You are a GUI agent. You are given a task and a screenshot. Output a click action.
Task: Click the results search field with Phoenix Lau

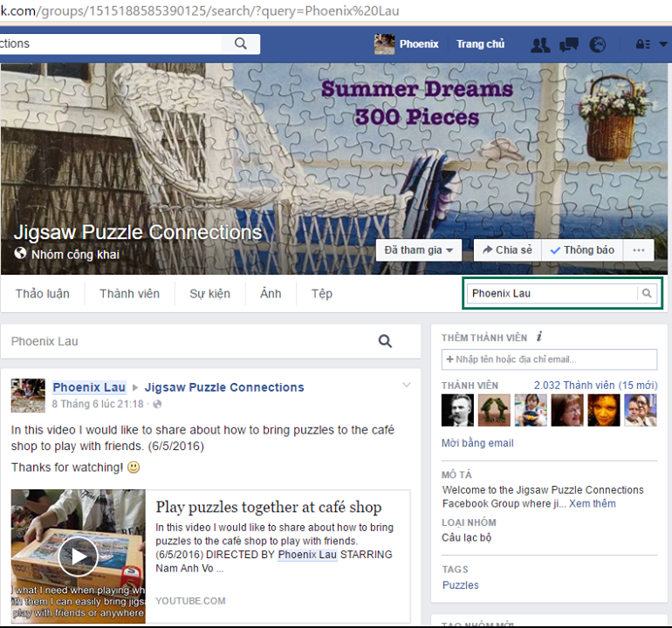coord(189,341)
